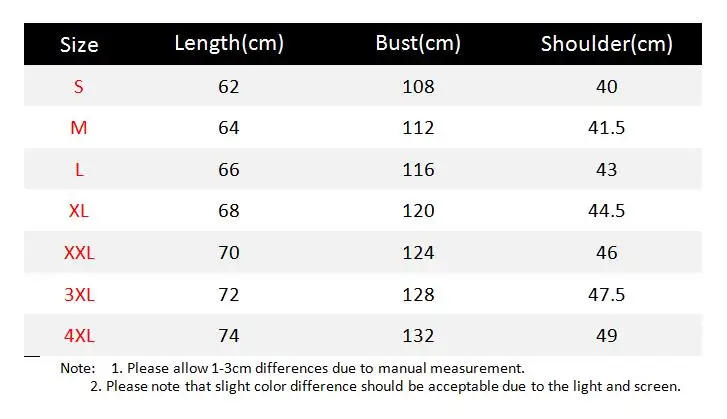The height and width of the screenshot is (419, 727).
Task: Click the Bust(cm) column header
Action: click(x=418, y=44)
